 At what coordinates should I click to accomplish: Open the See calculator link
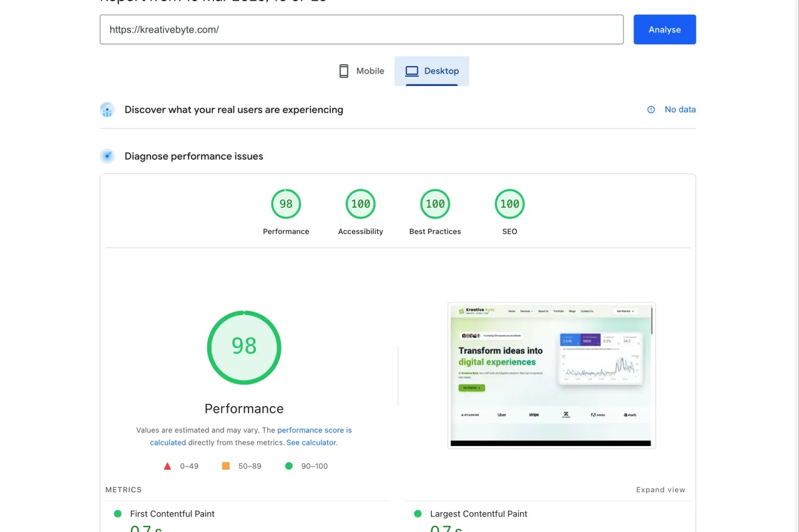pos(311,442)
